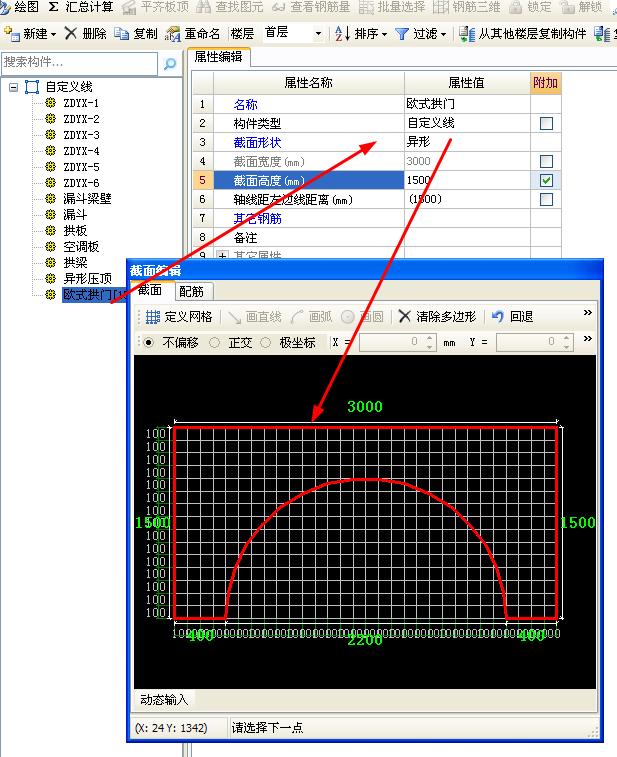
Task: Select 拱板 tree item
Action: point(75,230)
